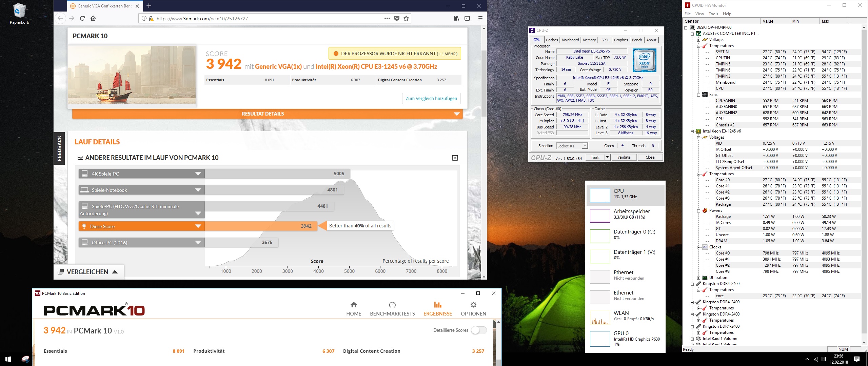Image resolution: width=868 pixels, height=366 pixels.
Task: Switch to CPU-Z Memory tab
Action: pos(589,40)
